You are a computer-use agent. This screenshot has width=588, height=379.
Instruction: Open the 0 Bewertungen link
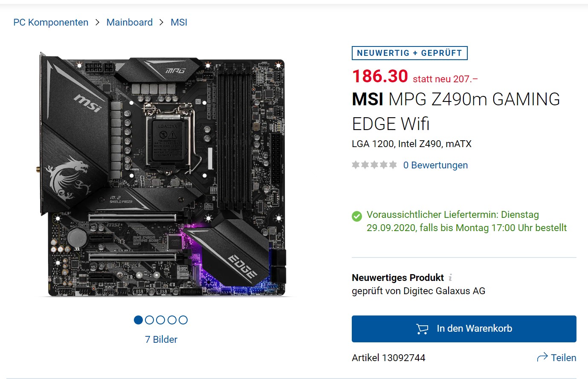435,165
